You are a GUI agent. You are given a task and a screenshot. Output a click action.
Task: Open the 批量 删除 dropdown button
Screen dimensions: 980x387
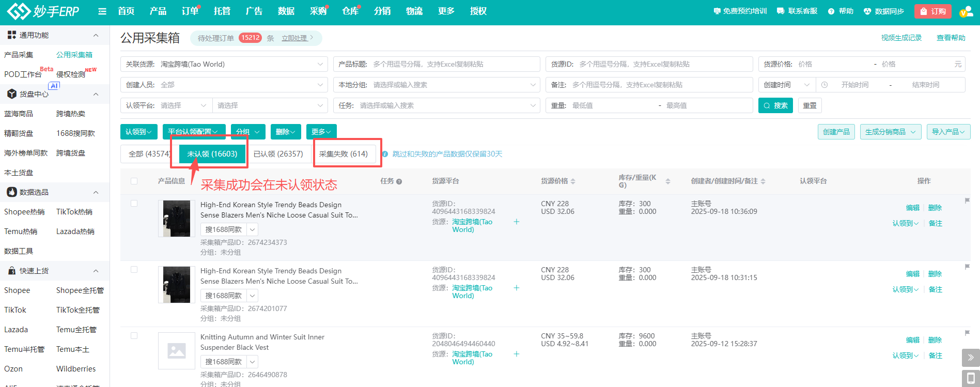coord(285,132)
